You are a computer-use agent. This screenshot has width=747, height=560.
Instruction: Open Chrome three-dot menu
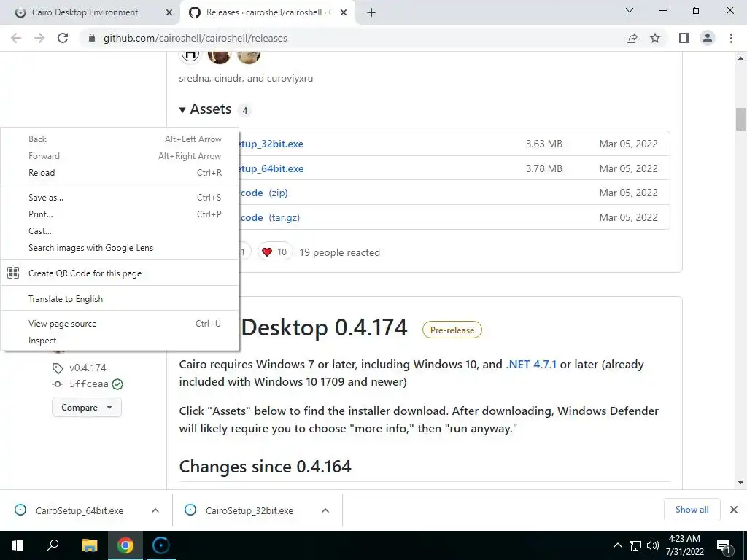pyautogui.click(x=731, y=38)
